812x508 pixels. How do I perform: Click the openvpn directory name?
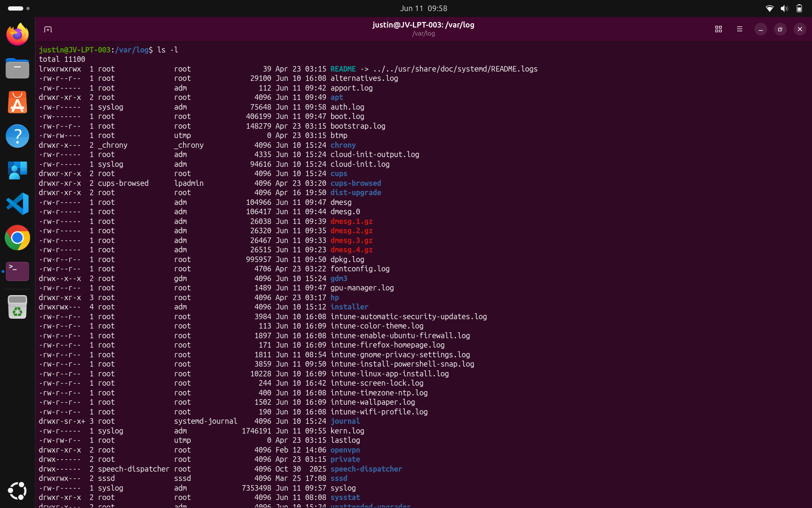coord(345,450)
